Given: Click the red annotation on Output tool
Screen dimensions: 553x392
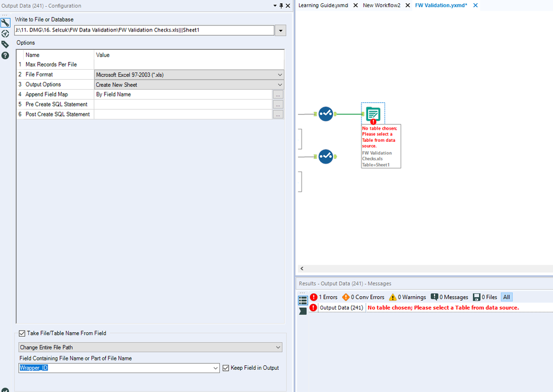Looking at the screenshot, I should (380, 137).
